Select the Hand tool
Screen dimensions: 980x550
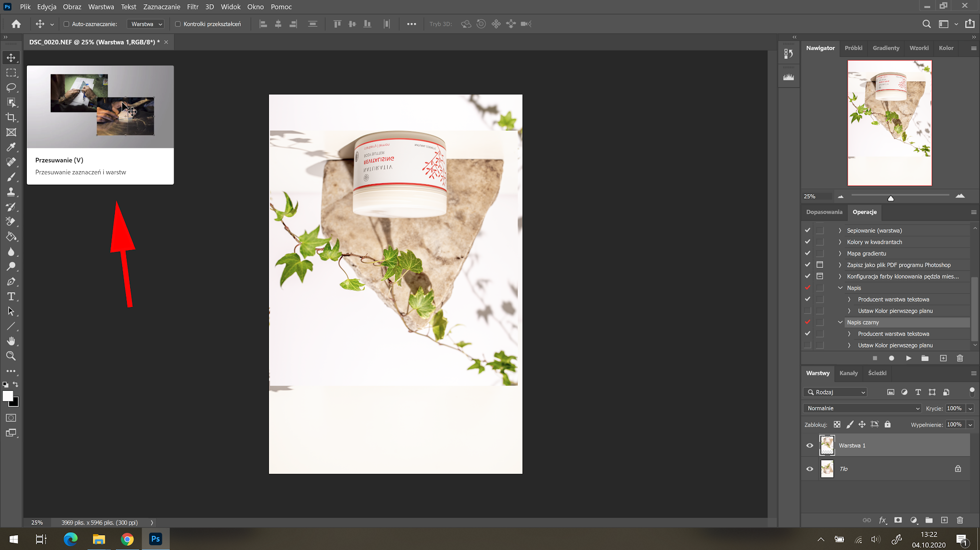(x=11, y=341)
